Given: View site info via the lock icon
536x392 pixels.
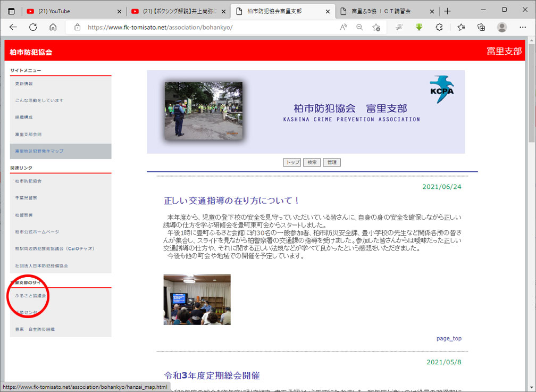Looking at the screenshot, I should [x=78, y=27].
